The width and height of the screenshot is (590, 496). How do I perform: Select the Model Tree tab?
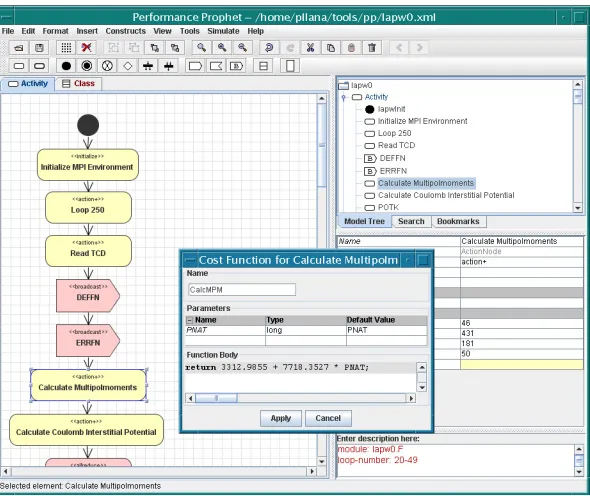pos(364,221)
